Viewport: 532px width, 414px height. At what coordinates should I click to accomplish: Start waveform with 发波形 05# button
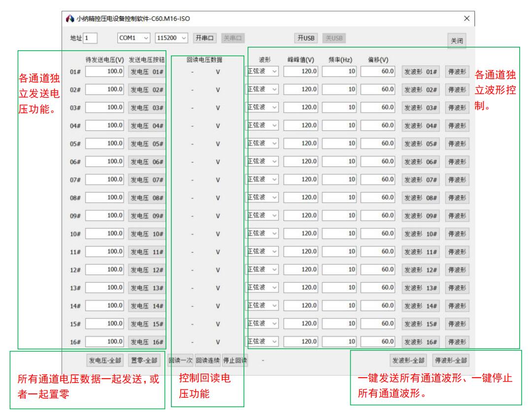[x=421, y=144]
